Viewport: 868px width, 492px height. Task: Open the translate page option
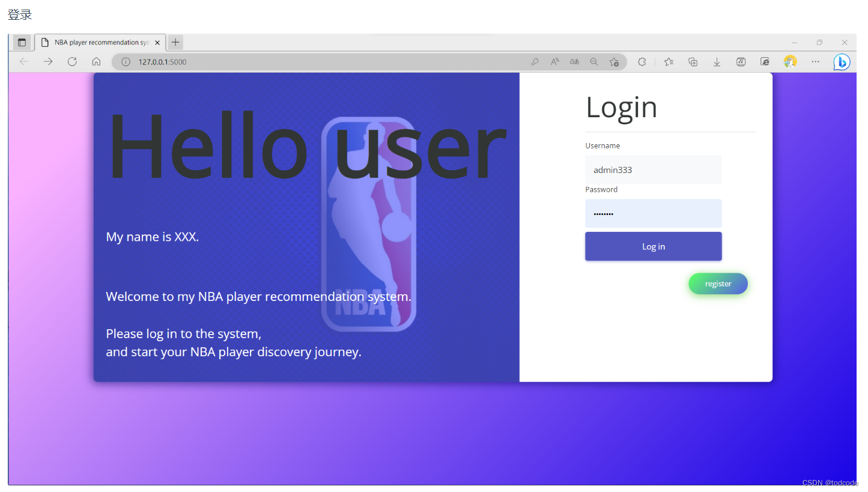pos(574,61)
